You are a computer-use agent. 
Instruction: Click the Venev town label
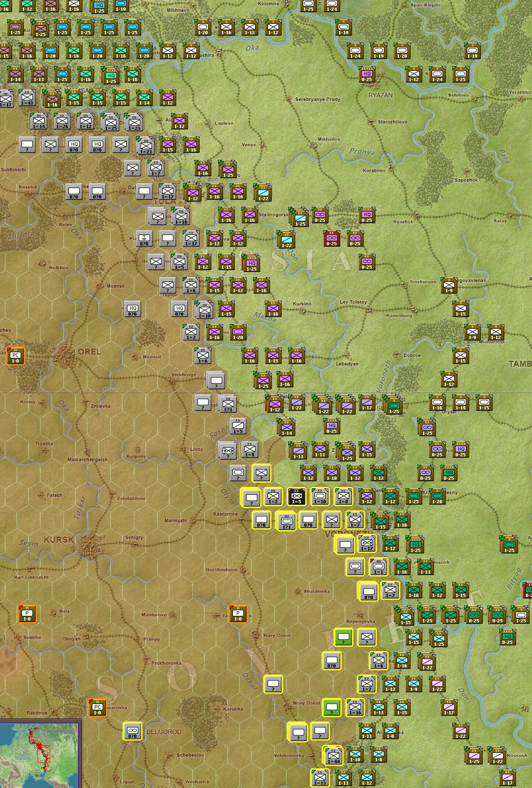click(249, 144)
